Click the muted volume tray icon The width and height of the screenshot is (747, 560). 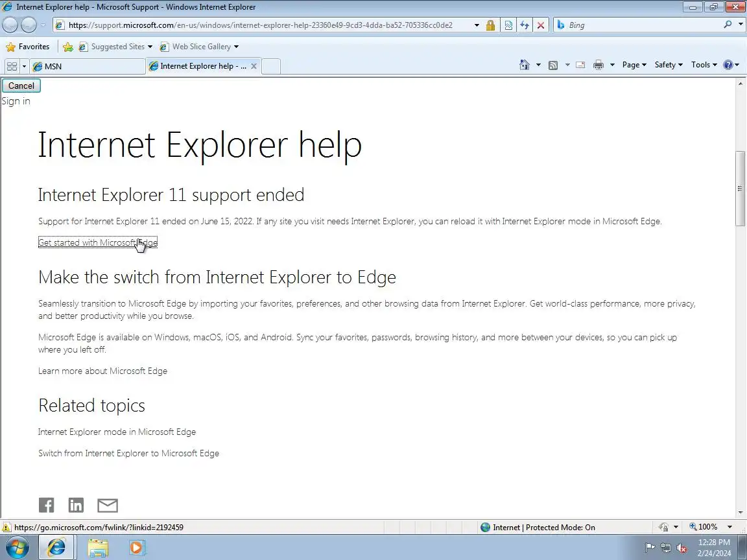click(x=682, y=548)
